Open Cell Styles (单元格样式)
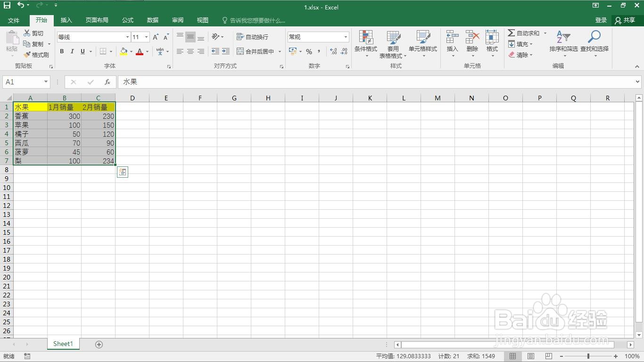This screenshot has width=644, height=362. pyautogui.click(x=423, y=43)
